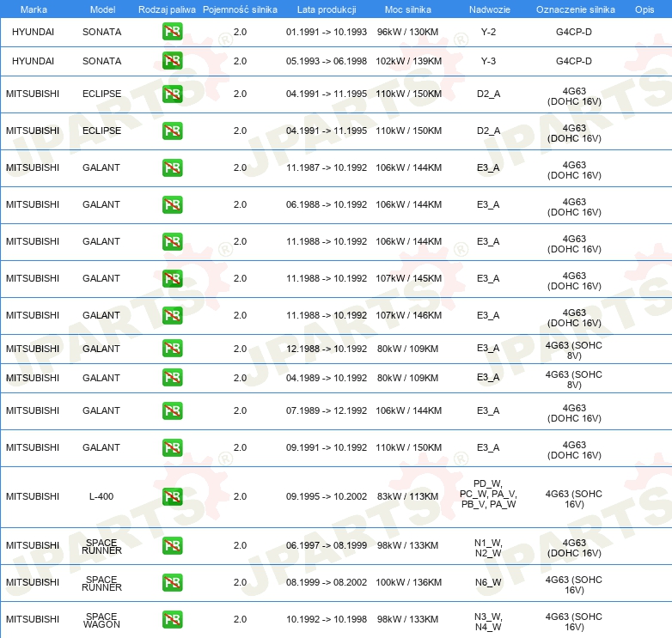Click petrol icon in Sonata 102kW row
The width and height of the screenshot is (672, 638).
pyautogui.click(x=172, y=62)
